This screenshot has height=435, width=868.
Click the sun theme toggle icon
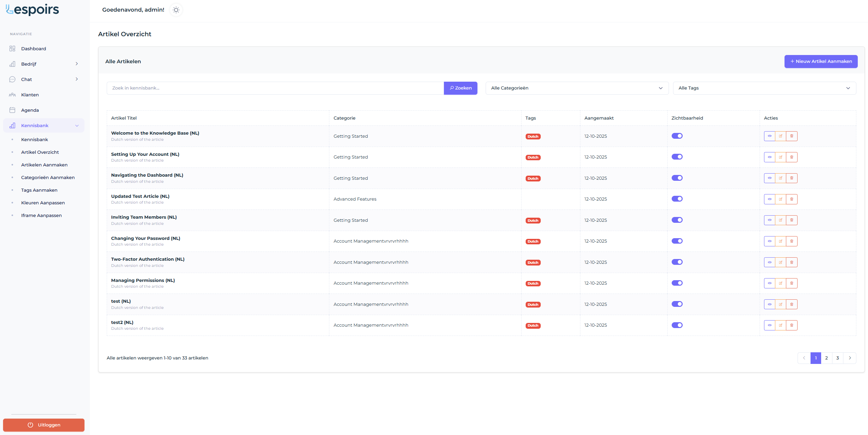click(x=176, y=10)
